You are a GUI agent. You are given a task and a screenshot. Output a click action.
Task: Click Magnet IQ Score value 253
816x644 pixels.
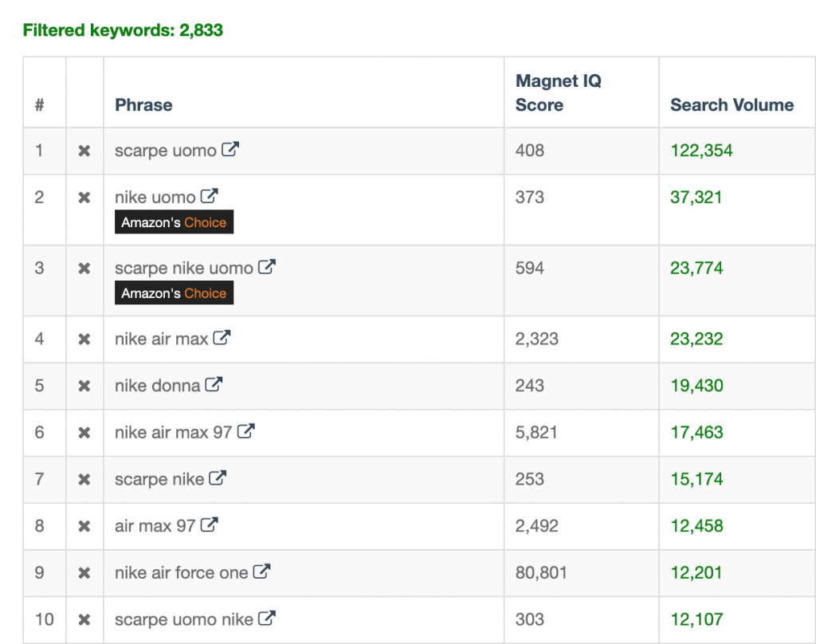point(530,480)
